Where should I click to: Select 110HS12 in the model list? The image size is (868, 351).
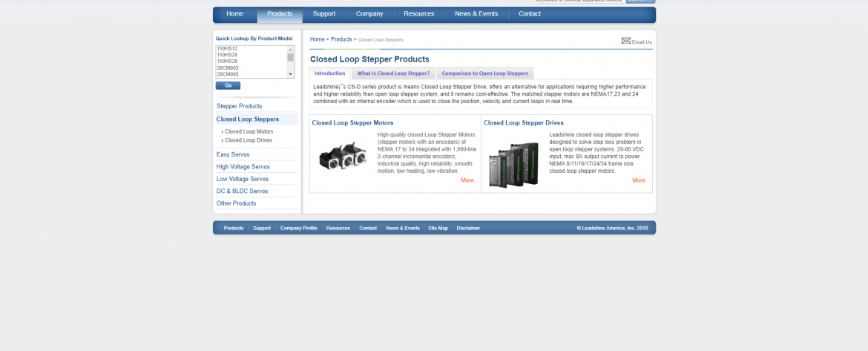tap(227, 49)
